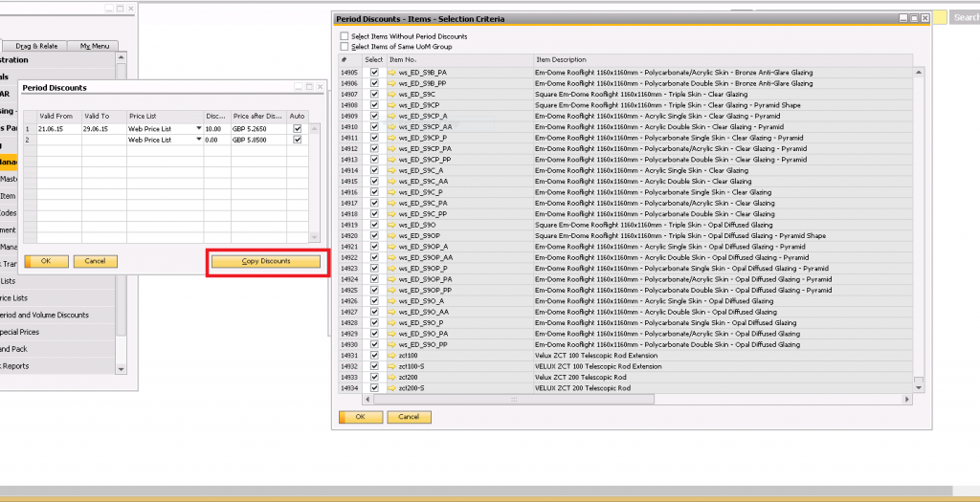The image size is (980, 502).
Task: Enable Select Items of Same UoM Group
Action: 345,46
